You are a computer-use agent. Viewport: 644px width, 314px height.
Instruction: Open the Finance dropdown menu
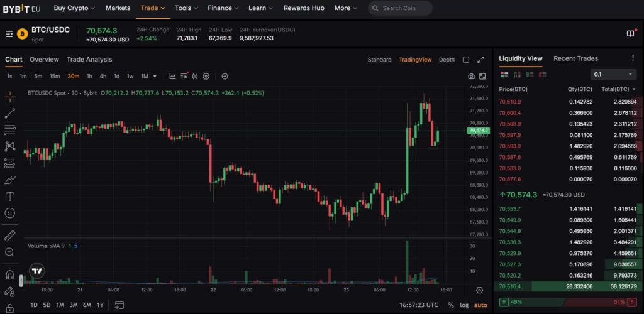[x=223, y=8]
